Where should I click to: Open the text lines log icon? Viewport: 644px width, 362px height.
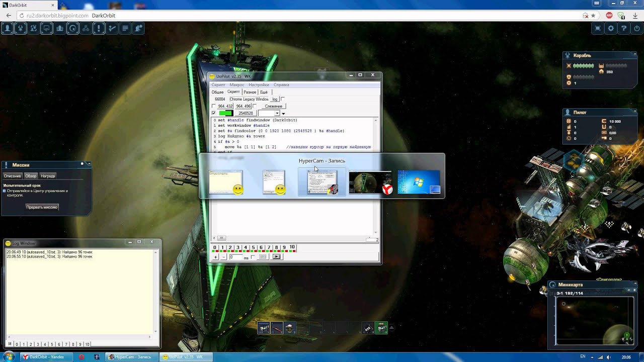coord(125,29)
